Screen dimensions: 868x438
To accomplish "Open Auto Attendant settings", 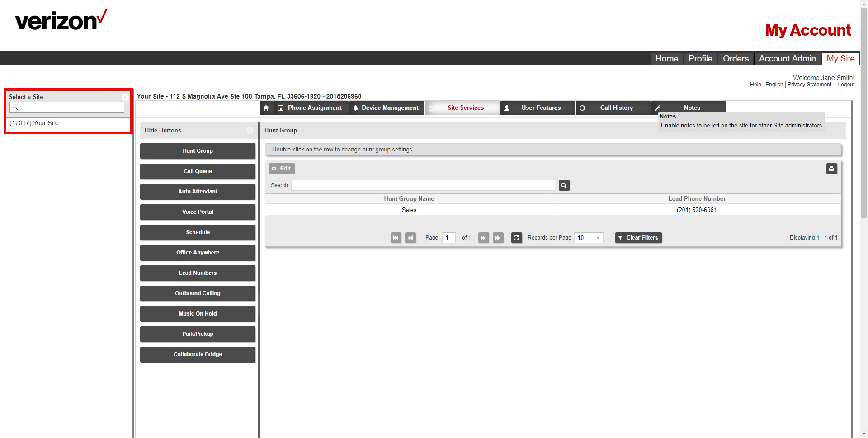I will (198, 192).
